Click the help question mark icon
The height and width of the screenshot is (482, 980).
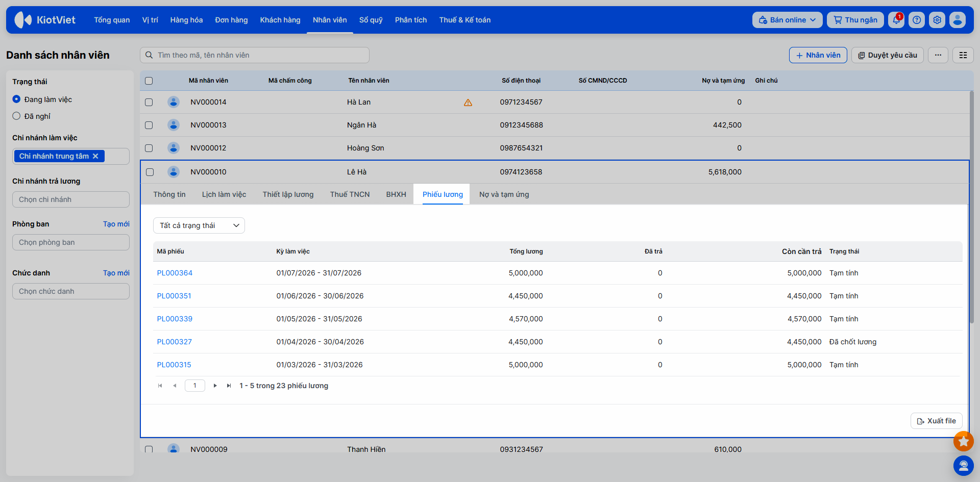tap(917, 20)
